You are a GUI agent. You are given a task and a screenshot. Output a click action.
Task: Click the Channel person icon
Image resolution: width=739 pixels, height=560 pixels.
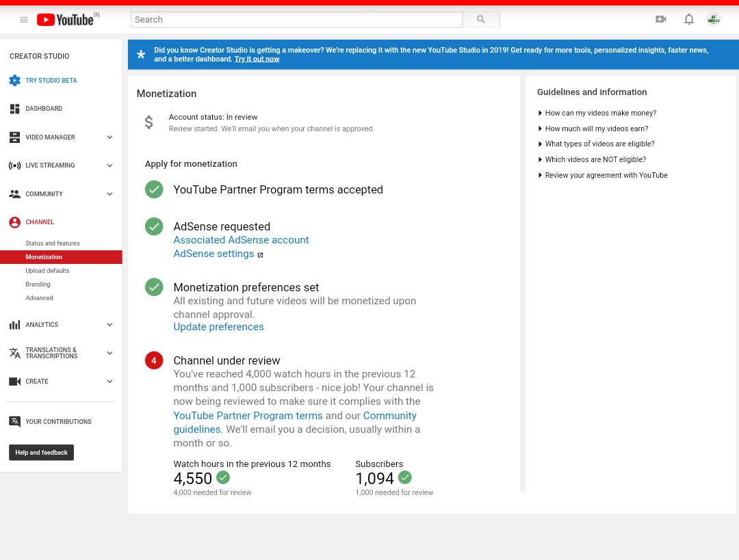pyautogui.click(x=14, y=222)
